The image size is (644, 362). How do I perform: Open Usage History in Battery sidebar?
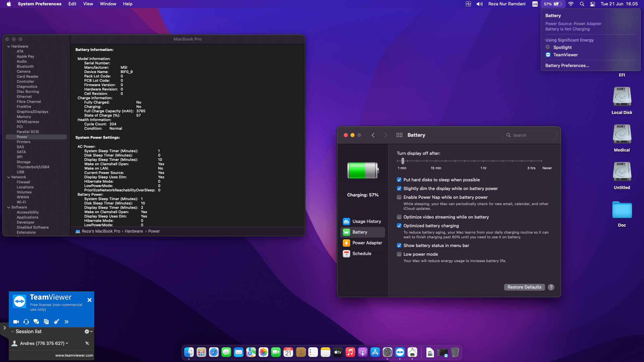click(363, 222)
